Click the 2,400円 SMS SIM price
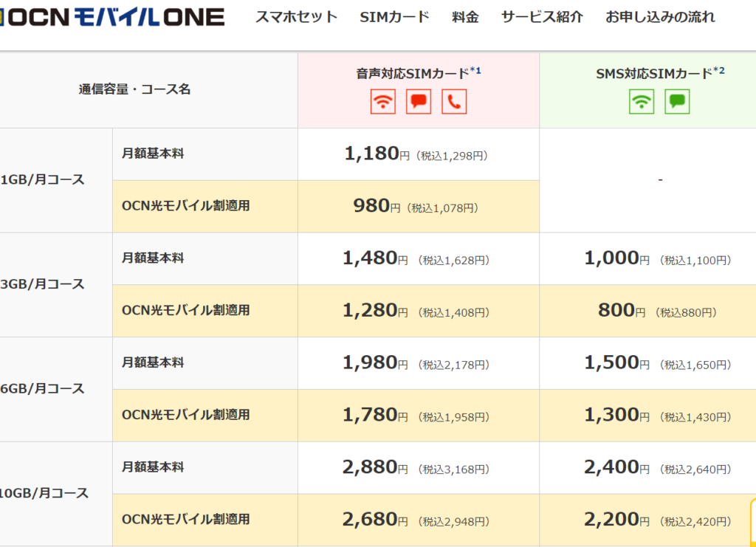Image resolution: width=756 pixels, height=547 pixels. click(x=658, y=468)
